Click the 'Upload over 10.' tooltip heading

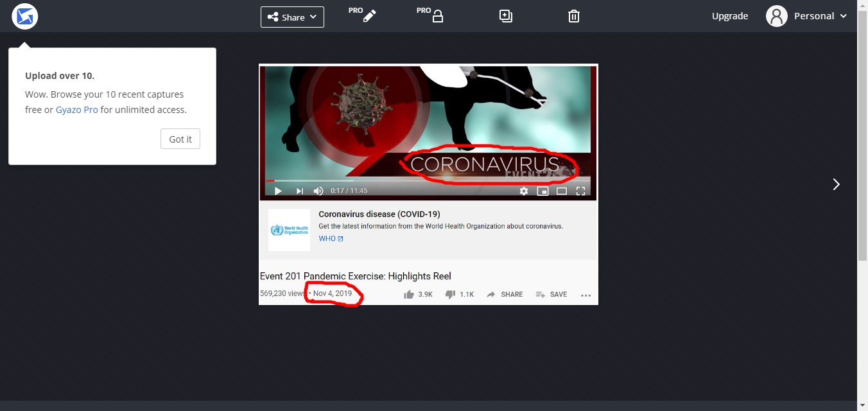point(60,76)
